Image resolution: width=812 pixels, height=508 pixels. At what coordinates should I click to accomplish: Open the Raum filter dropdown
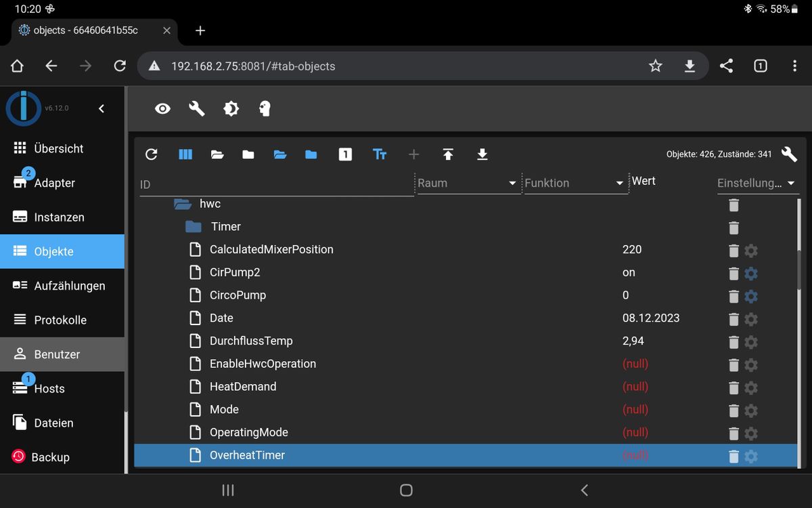click(468, 183)
